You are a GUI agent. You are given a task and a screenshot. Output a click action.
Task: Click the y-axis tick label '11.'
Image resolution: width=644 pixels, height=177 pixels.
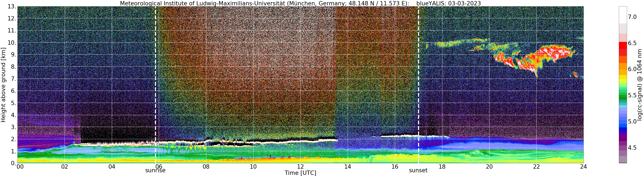12,31
